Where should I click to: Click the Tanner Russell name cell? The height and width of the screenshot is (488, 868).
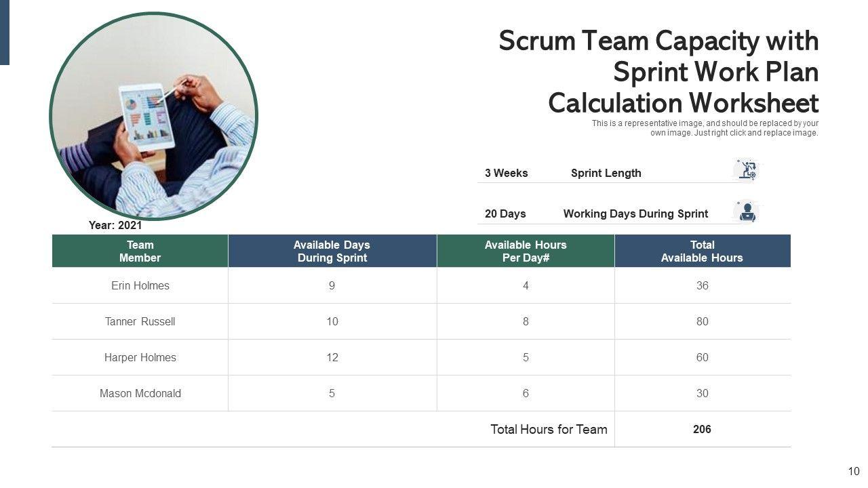140,322
